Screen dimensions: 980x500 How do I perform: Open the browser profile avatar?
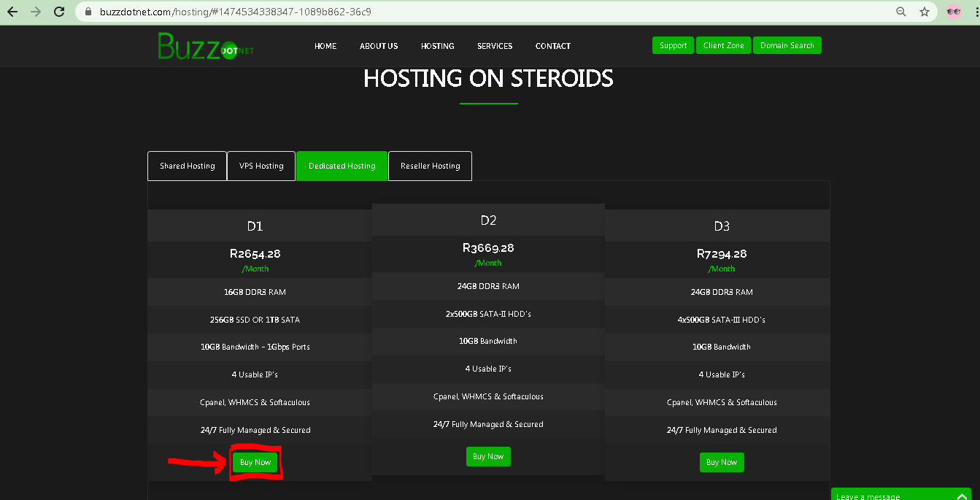[953, 12]
